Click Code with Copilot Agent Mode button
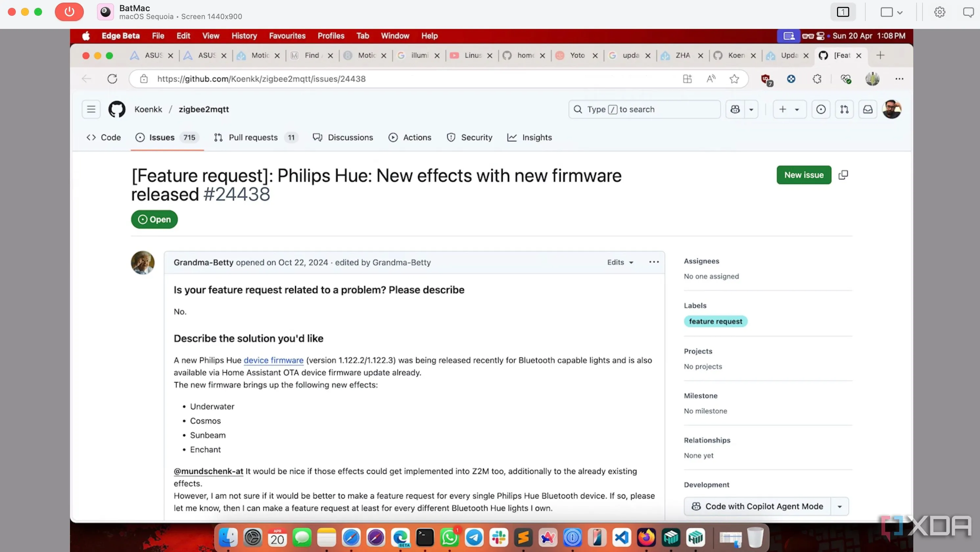Image resolution: width=980 pixels, height=552 pixels. tap(758, 506)
